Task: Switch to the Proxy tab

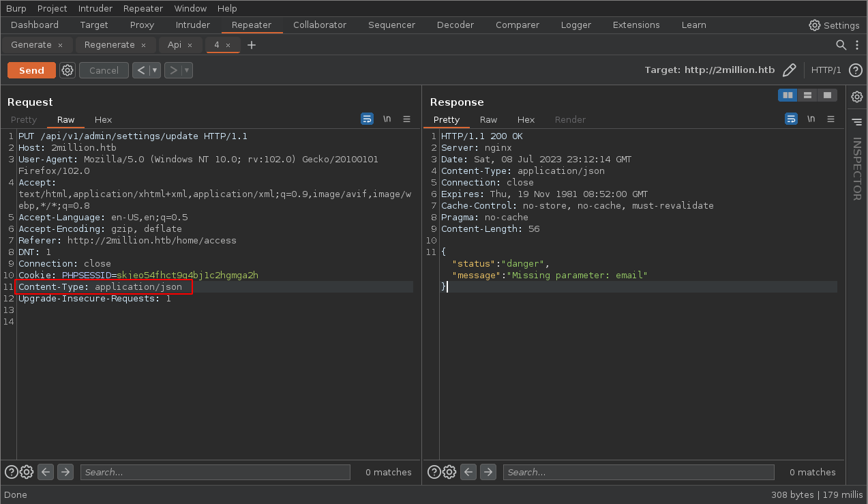Action: tap(143, 25)
